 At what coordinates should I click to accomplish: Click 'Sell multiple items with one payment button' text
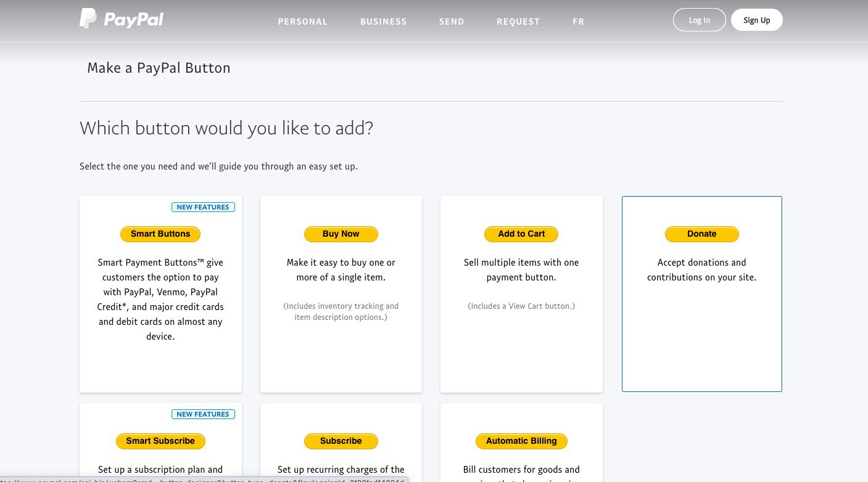pyautogui.click(x=521, y=270)
